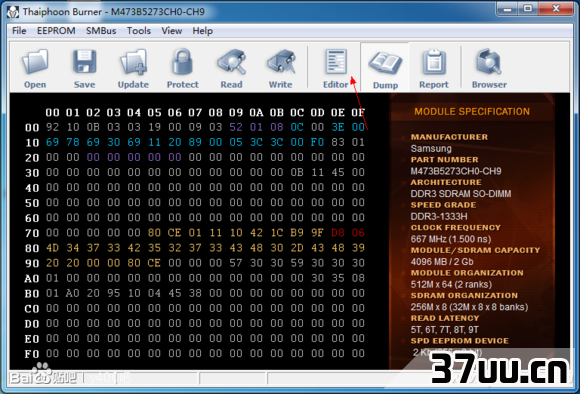Select byte 35 in row A0
580x394 pixels.
coord(338,278)
